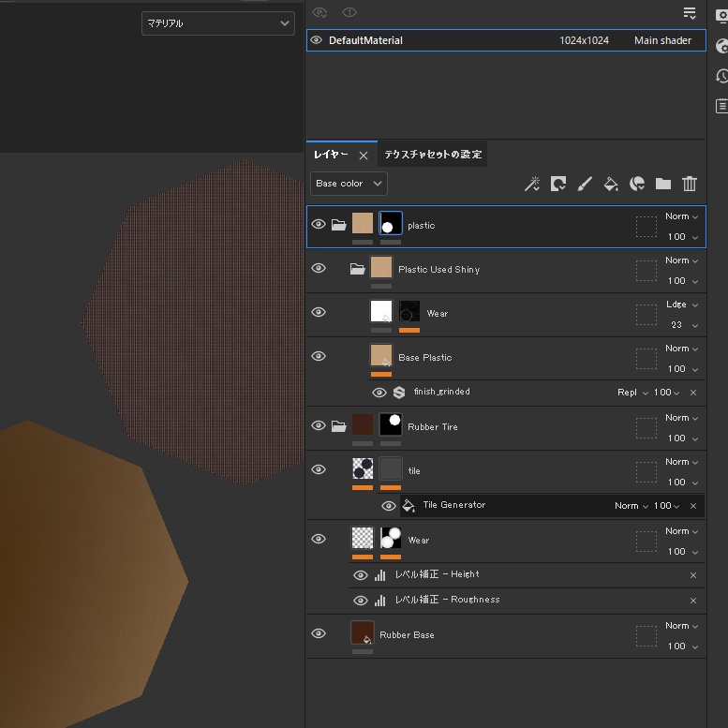The height and width of the screenshot is (728, 728).
Task: Select the Rubber Base layer color thumbnail
Action: pos(363,633)
